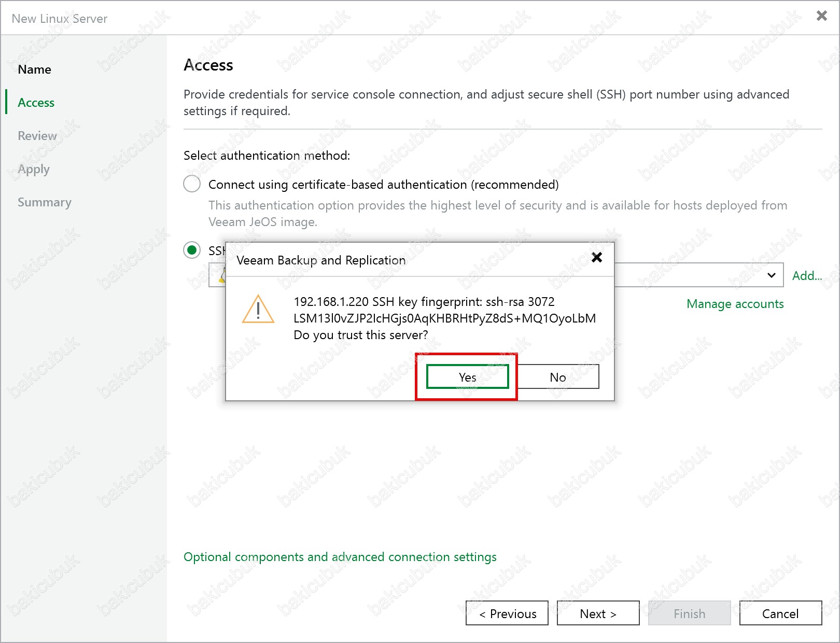The height and width of the screenshot is (643, 840).
Task: Expand the credentials dropdown arrow
Action: [x=772, y=275]
